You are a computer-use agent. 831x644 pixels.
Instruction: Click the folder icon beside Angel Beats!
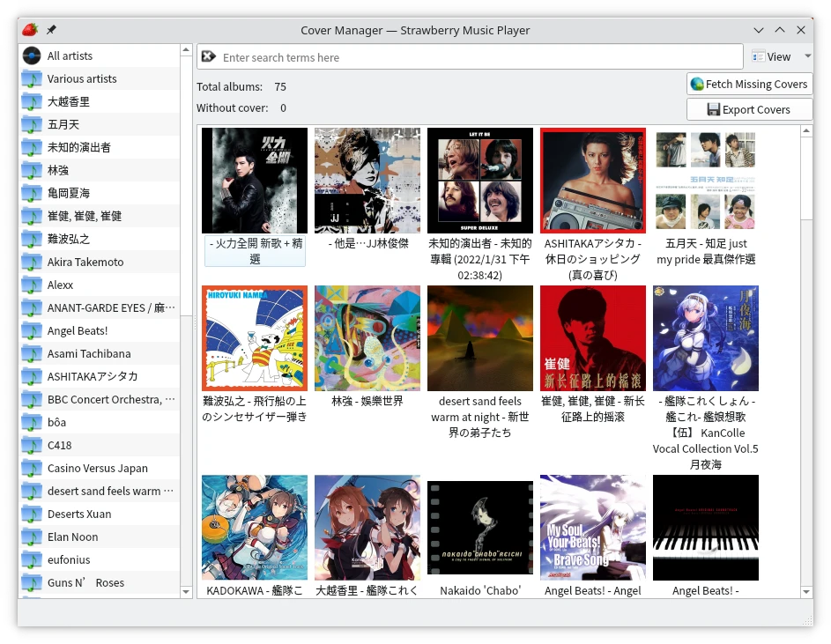[32, 331]
